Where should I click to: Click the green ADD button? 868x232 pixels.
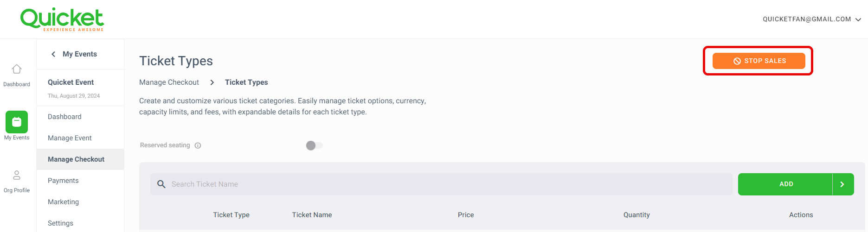[x=785, y=184]
